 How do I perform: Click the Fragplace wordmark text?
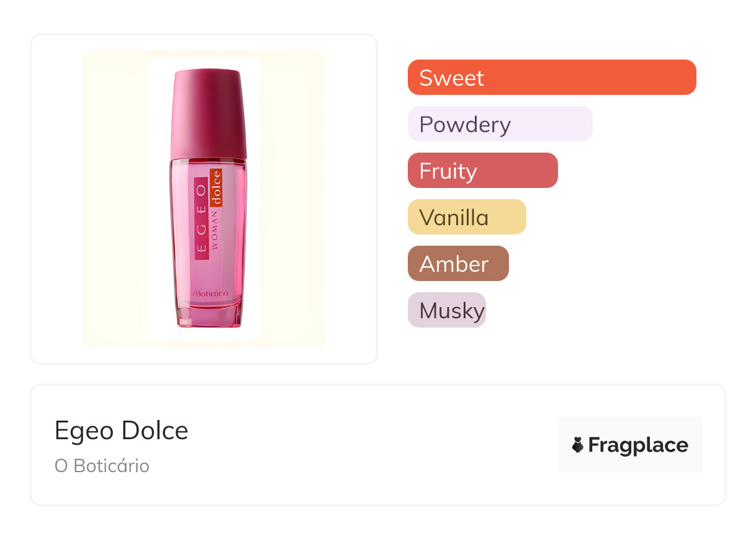click(x=638, y=445)
